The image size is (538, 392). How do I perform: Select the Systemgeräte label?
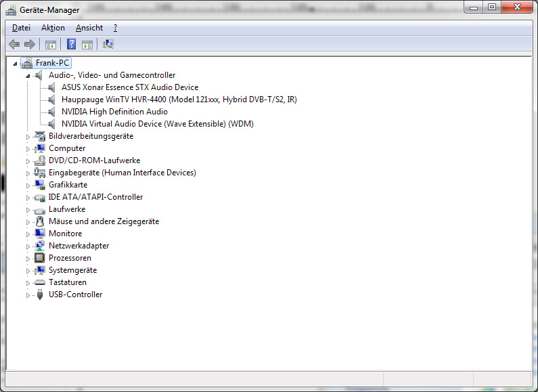point(72,270)
